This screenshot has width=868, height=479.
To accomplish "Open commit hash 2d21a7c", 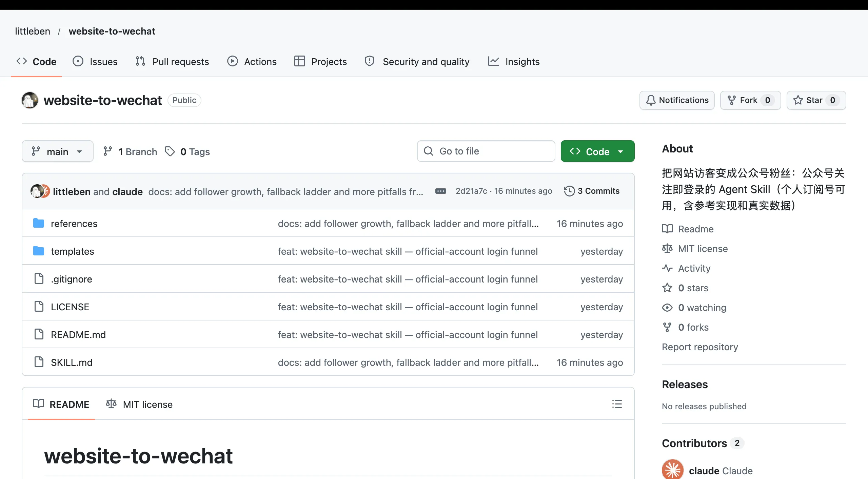I will click(471, 191).
